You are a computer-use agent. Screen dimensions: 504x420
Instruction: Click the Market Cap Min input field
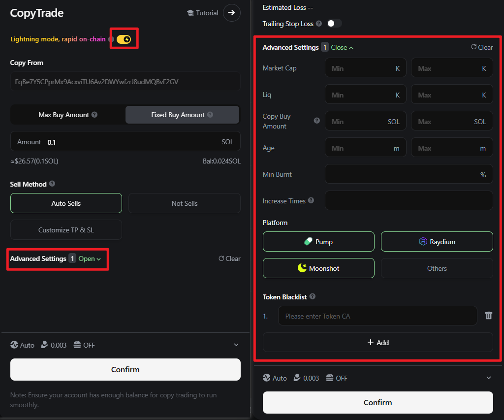tap(362, 68)
